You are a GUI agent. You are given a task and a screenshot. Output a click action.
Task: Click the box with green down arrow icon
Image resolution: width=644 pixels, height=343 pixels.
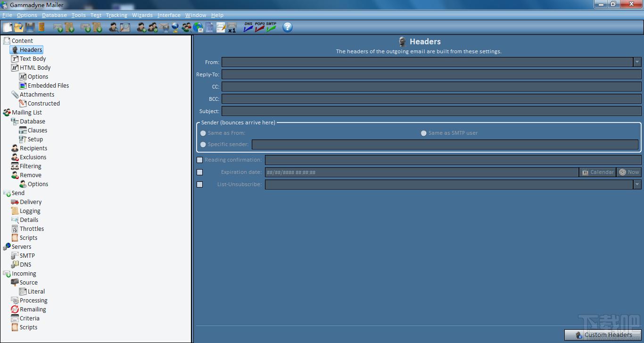point(98,27)
